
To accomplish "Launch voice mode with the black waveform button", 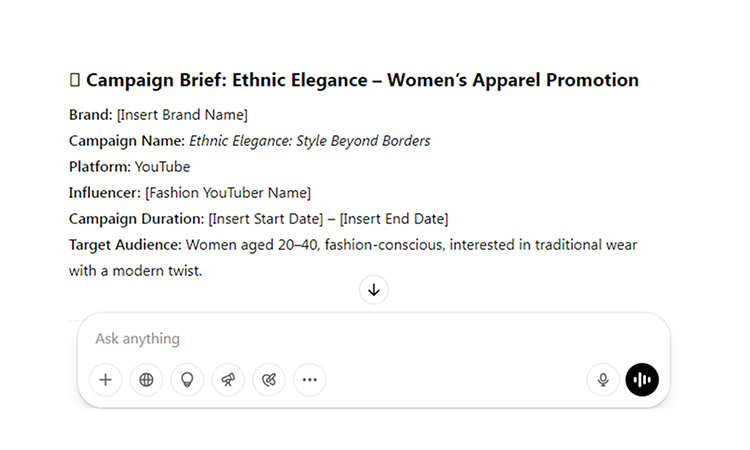I will (642, 380).
